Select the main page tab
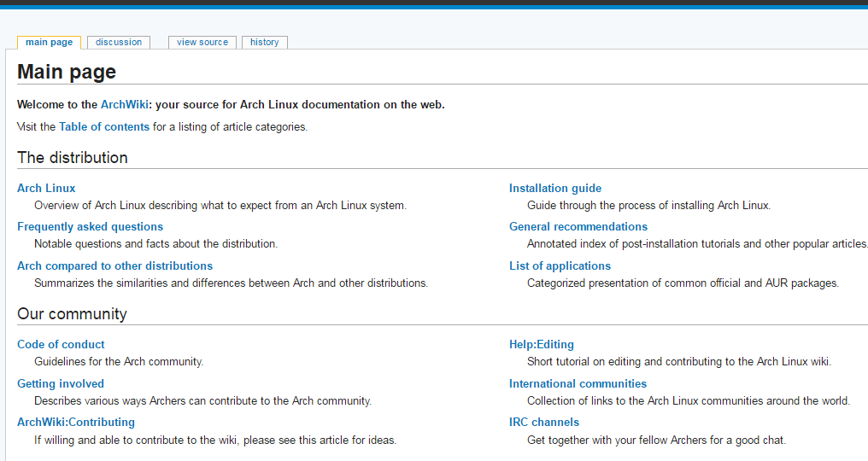Screen dimensions: 868x461 click(x=49, y=43)
